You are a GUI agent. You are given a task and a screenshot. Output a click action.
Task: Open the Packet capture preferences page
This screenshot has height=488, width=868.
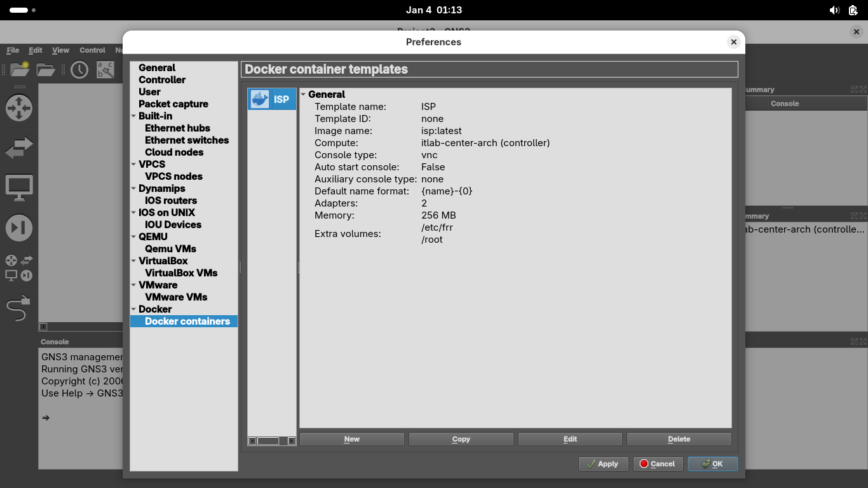(x=173, y=104)
